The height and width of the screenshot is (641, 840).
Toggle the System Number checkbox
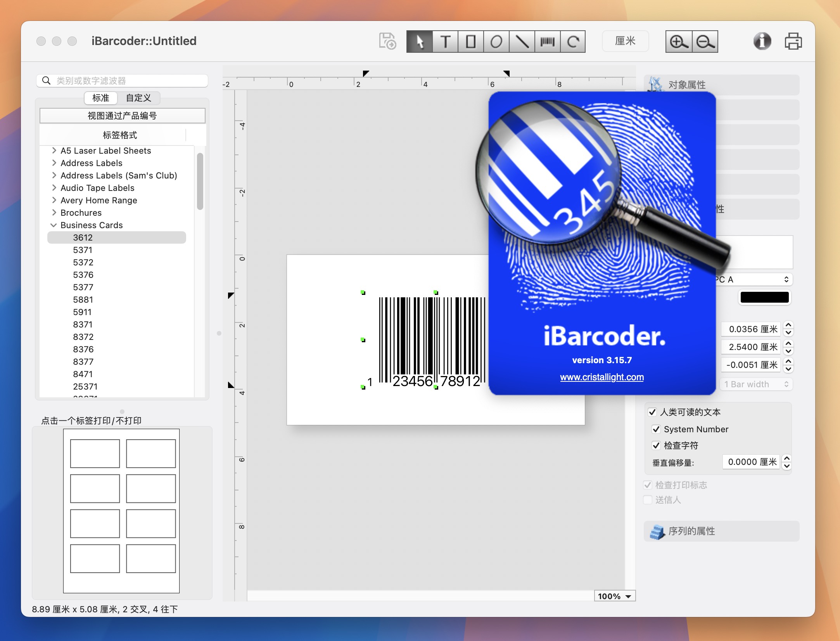pyautogui.click(x=656, y=429)
